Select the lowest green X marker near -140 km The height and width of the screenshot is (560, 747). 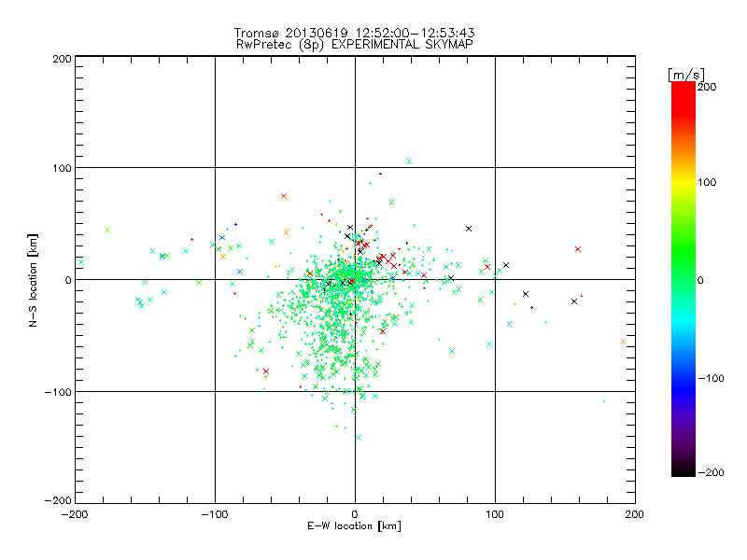tap(358, 437)
